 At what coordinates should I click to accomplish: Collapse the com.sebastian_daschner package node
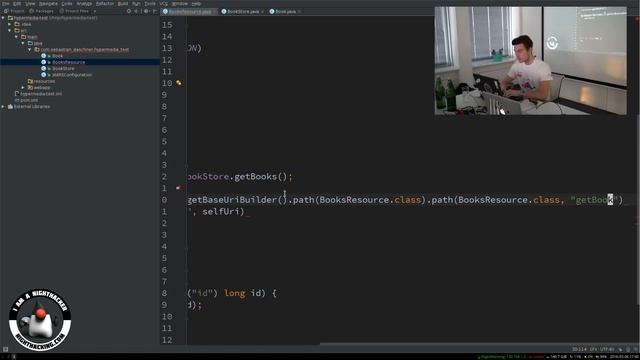[x=29, y=49]
